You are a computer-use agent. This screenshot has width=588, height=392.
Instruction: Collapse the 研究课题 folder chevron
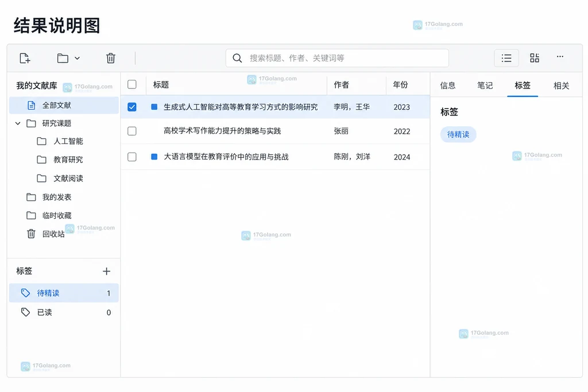tap(18, 123)
